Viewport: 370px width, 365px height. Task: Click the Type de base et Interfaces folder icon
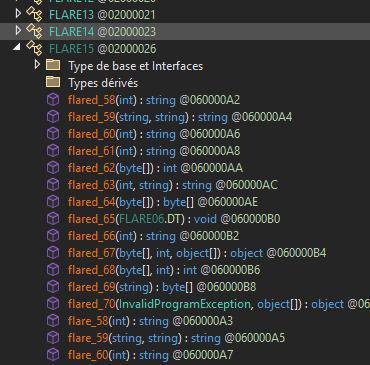point(53,65)
